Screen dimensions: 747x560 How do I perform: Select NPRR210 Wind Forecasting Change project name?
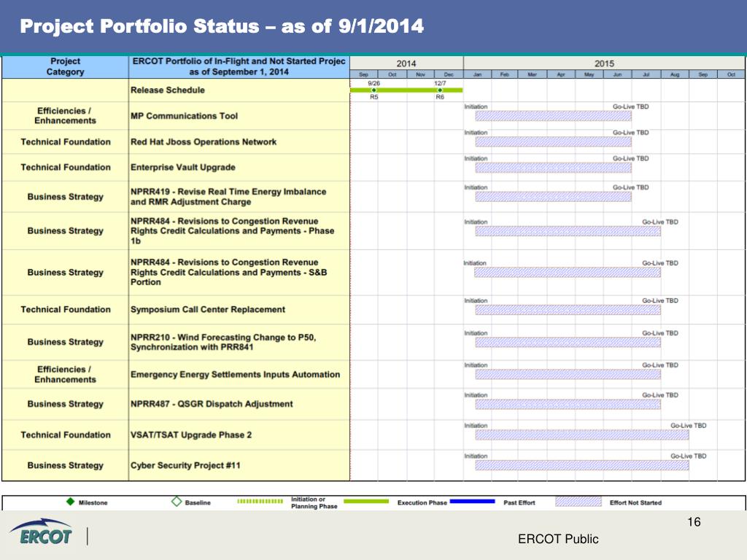pos(223,342)
